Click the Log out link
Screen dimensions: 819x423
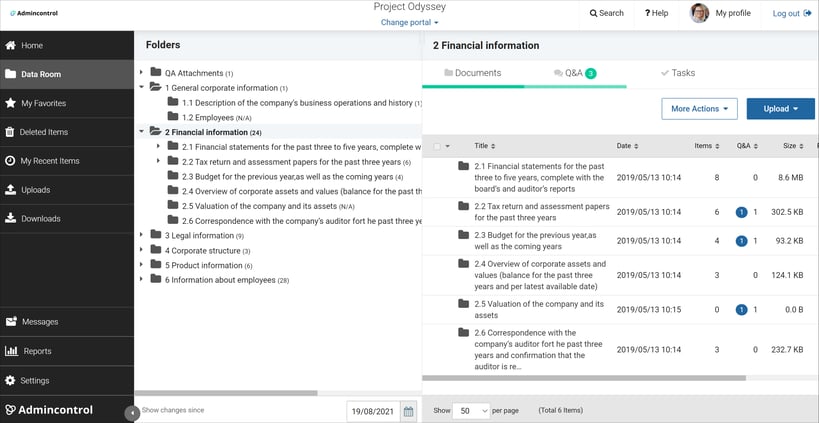792,14
